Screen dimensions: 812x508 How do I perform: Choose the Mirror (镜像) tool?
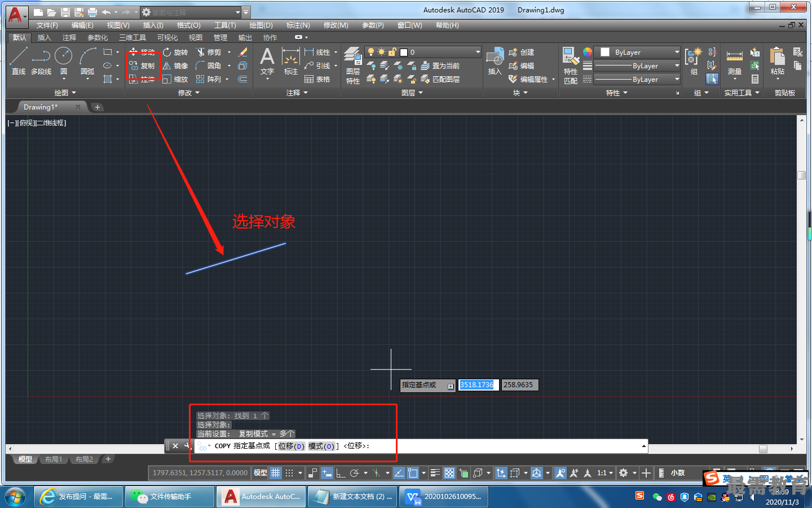(175, 65)
